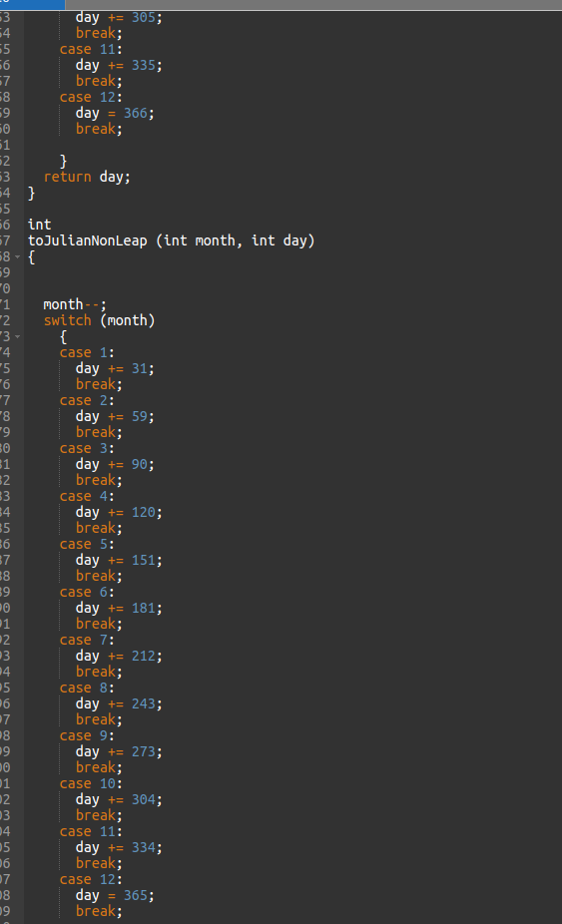Click the 'case 8:' label

pyautogui.click(x=87, y=688)
